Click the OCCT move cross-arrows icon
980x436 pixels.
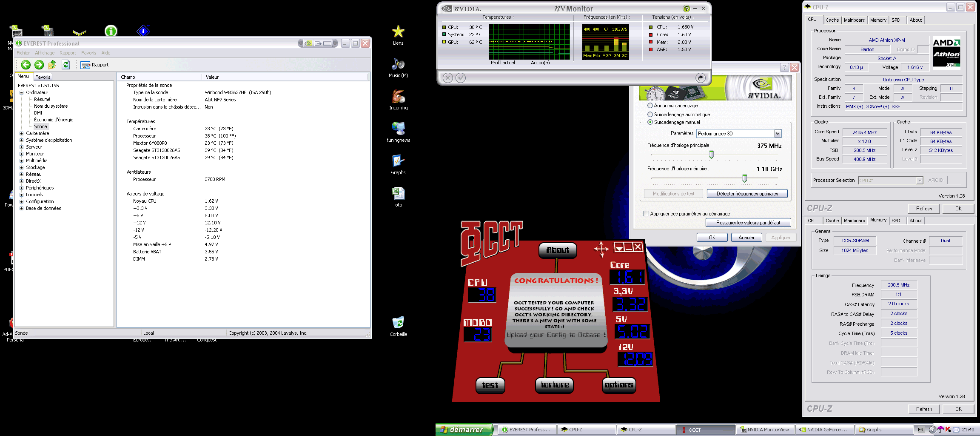601,249
